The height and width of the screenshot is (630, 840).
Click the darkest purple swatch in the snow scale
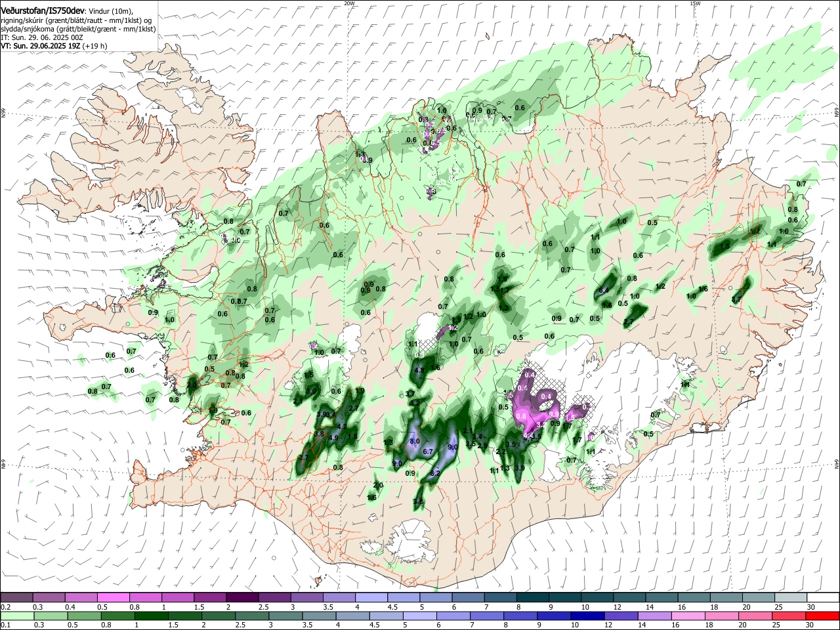(242, 597)
